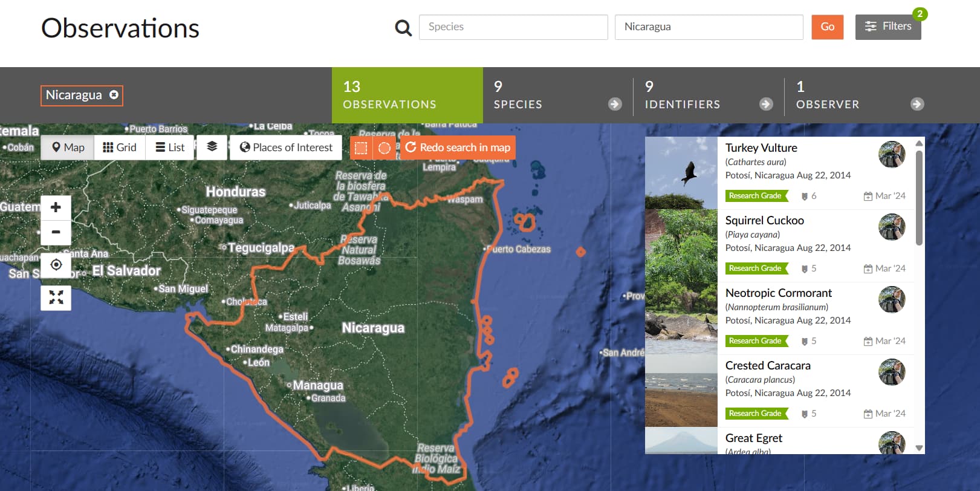The height and width of the screenshot is (491, 980).
Task: Click scroll down arrow of results list
Action: point(919,448)
